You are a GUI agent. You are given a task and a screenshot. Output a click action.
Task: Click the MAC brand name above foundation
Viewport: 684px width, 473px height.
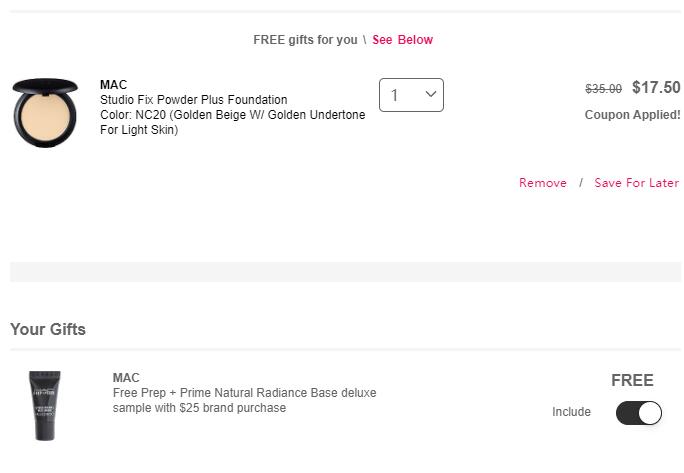[x=113, y=85]
